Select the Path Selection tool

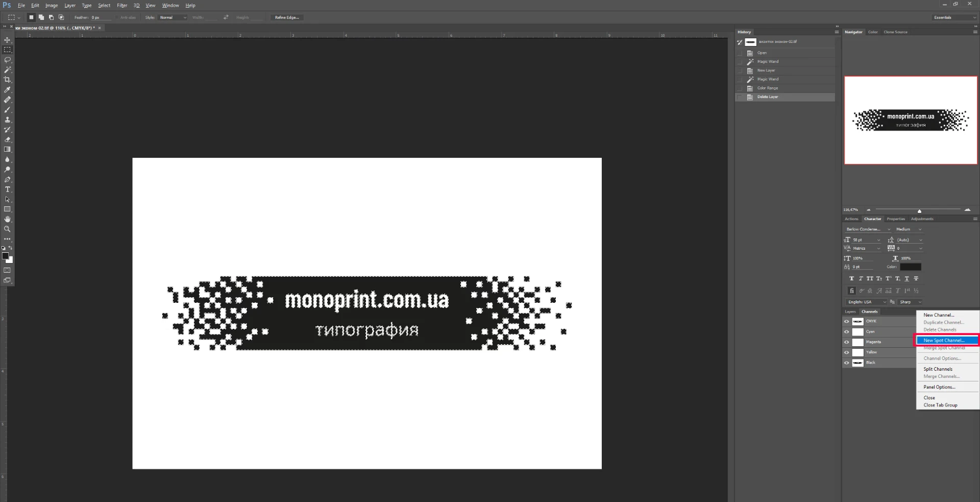click(7, 199)
